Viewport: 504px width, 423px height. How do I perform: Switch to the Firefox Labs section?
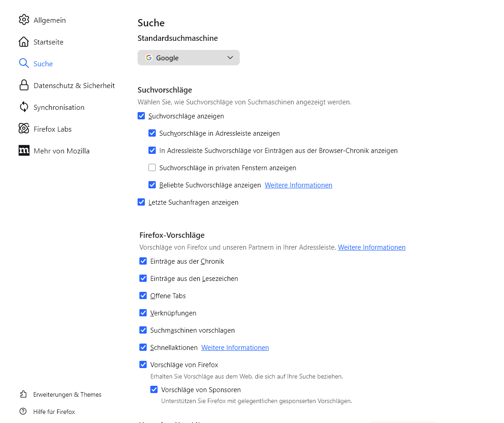tap(53, 129)
